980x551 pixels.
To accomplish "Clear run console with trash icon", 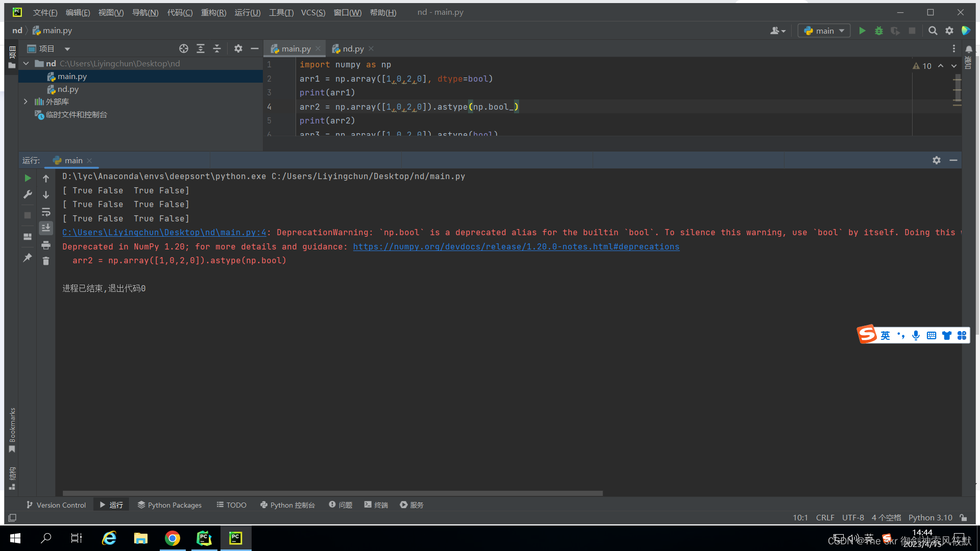I will [x=46, y=261].
